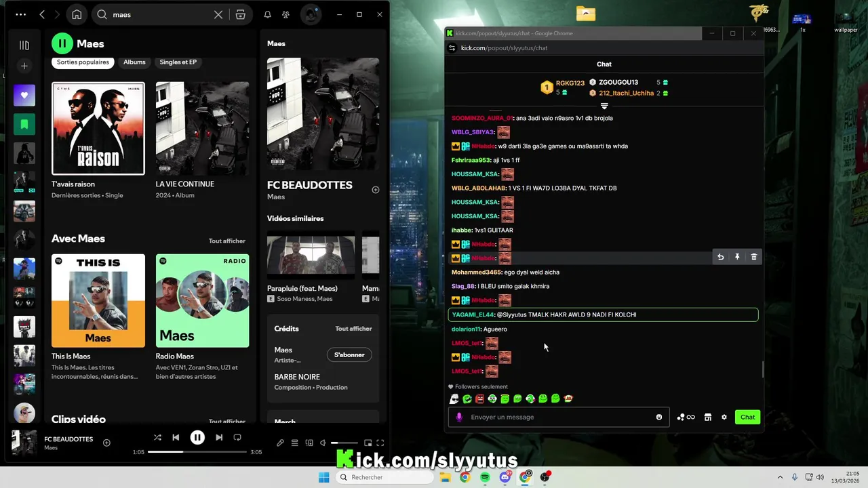Adjust the Spotify volume slider
The height and width of the screenshot is (488, 868).
344,443
